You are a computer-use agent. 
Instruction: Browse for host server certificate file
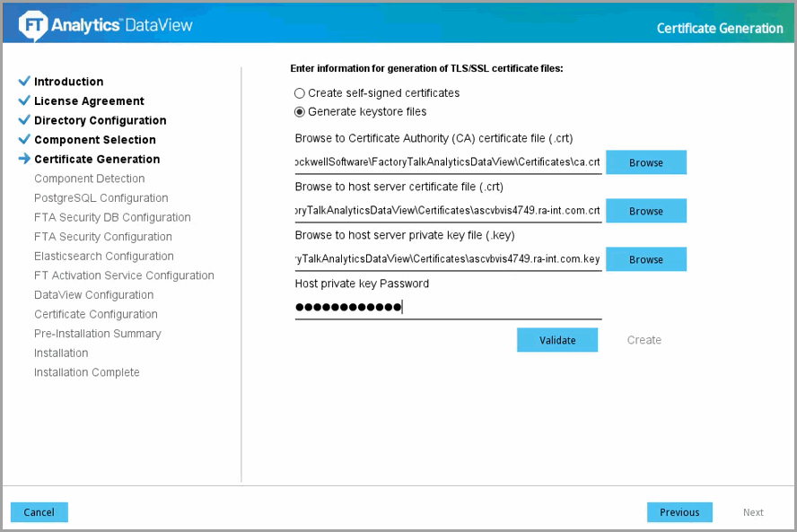[645, 211]
